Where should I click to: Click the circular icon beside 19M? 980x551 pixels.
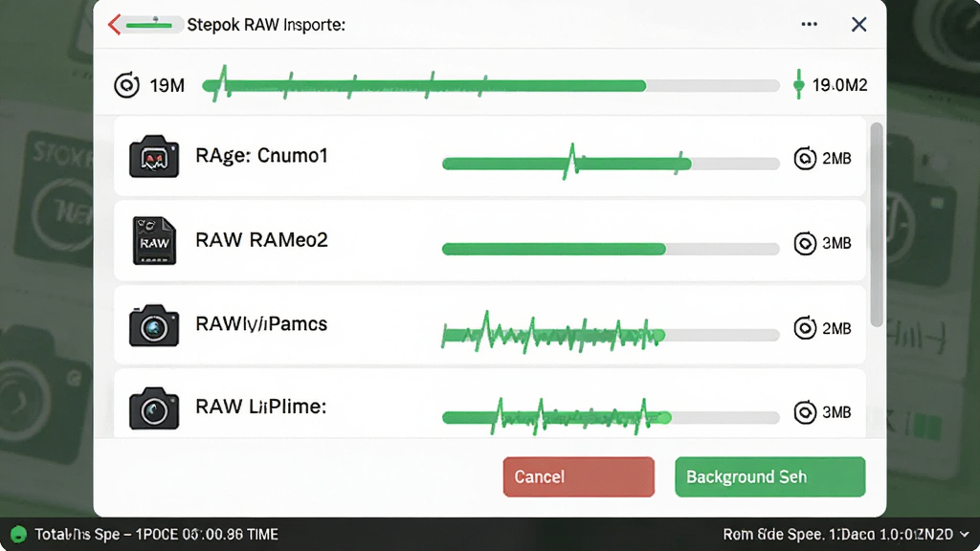127,85
